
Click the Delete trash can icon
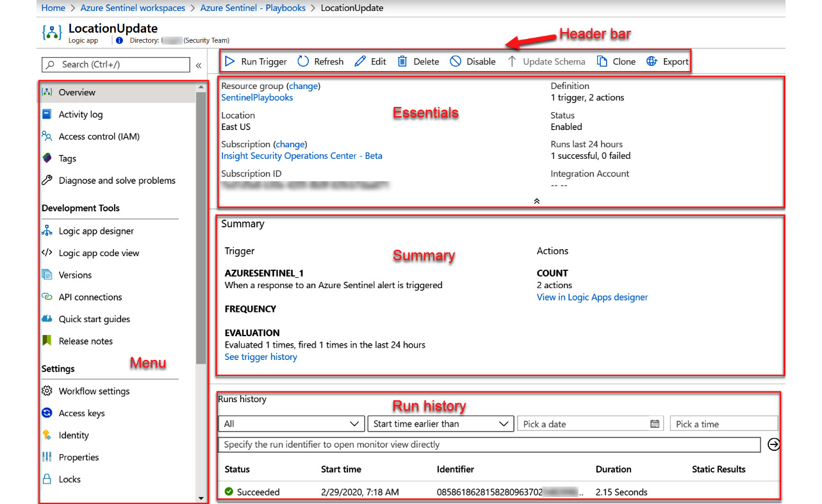[402, 61]
